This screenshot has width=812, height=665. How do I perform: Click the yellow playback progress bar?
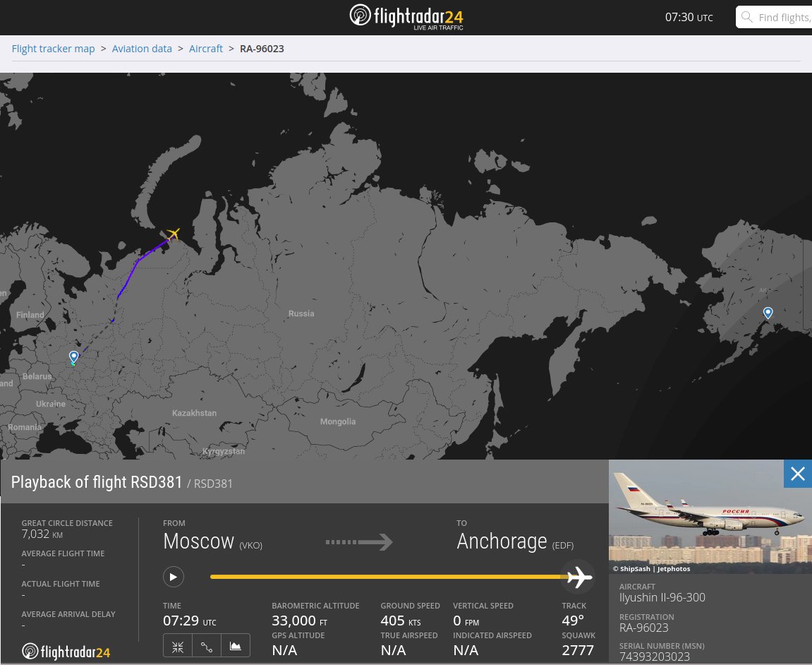(389, 576)
